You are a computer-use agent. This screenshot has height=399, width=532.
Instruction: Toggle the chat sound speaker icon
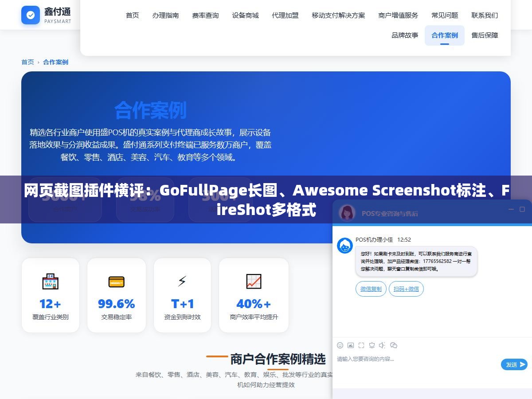[382, 345]
